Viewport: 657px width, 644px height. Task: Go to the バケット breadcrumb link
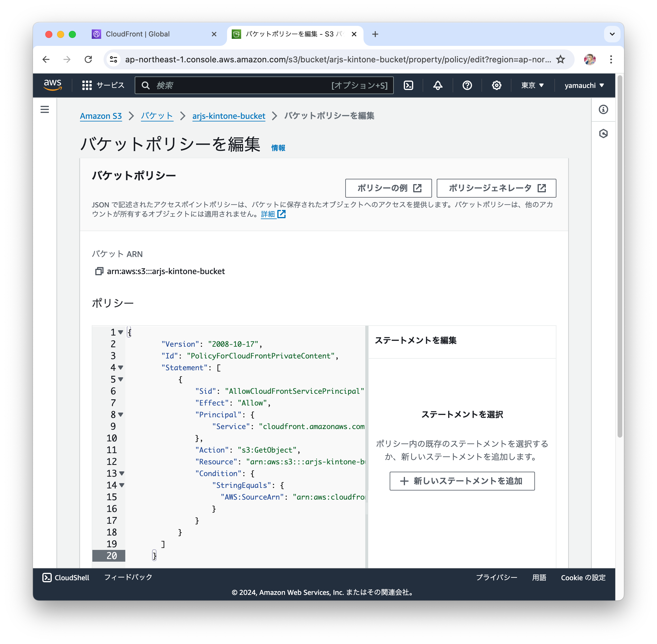coord(157,116)
